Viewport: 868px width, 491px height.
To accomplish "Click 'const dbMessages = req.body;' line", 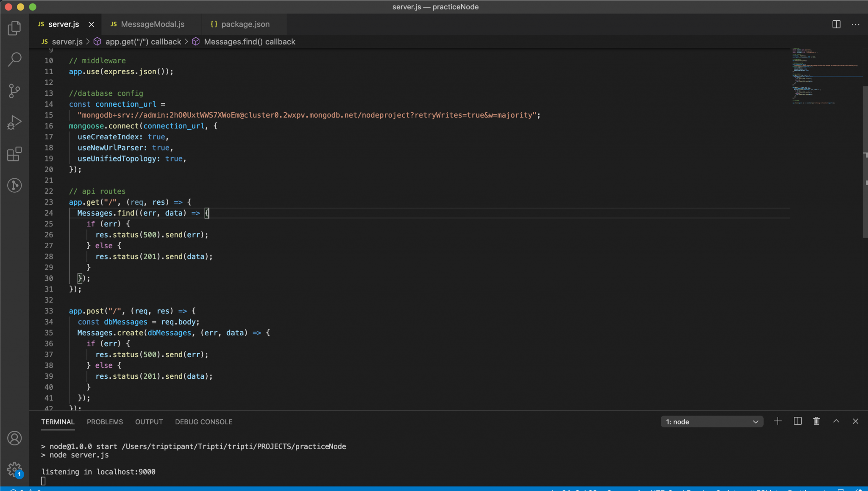I will 139,322.
